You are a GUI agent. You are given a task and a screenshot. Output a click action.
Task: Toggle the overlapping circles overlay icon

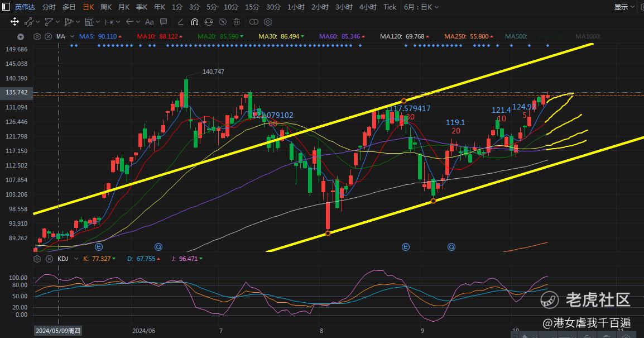point(254,22)
